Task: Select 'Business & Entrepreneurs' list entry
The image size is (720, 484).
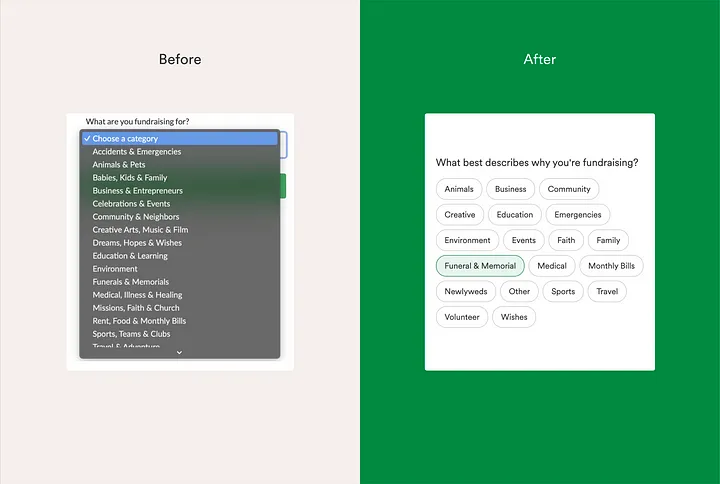Action: [x=138, y=191]
